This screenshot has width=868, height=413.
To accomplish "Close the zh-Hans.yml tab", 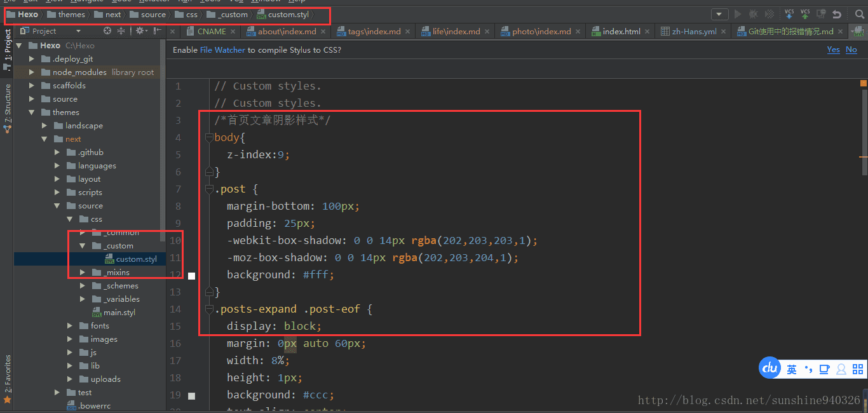I will 724,31.
